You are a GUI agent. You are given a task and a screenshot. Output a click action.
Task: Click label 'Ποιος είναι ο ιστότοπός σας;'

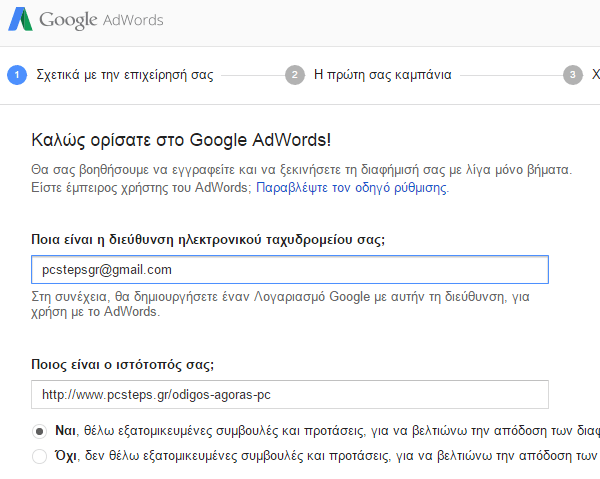[122, 364]
